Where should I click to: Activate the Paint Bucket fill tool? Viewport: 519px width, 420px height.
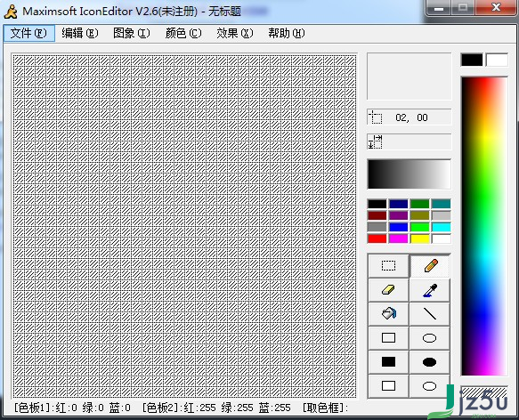pos(388,314)
